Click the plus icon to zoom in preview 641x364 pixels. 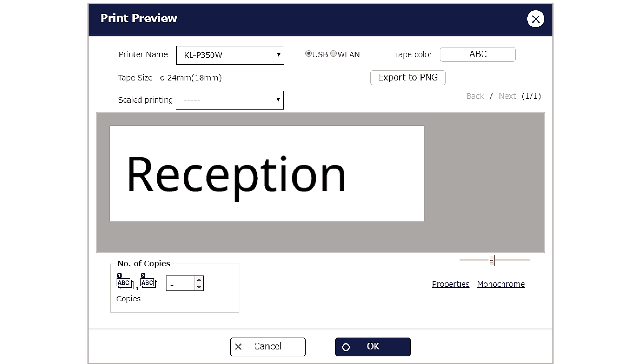(535, 260)
